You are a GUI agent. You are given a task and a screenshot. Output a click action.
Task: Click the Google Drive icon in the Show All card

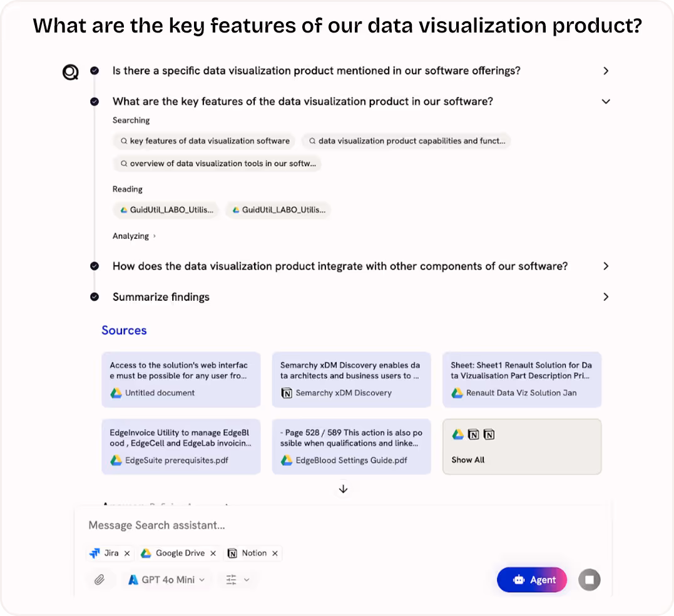click(458, 435)
